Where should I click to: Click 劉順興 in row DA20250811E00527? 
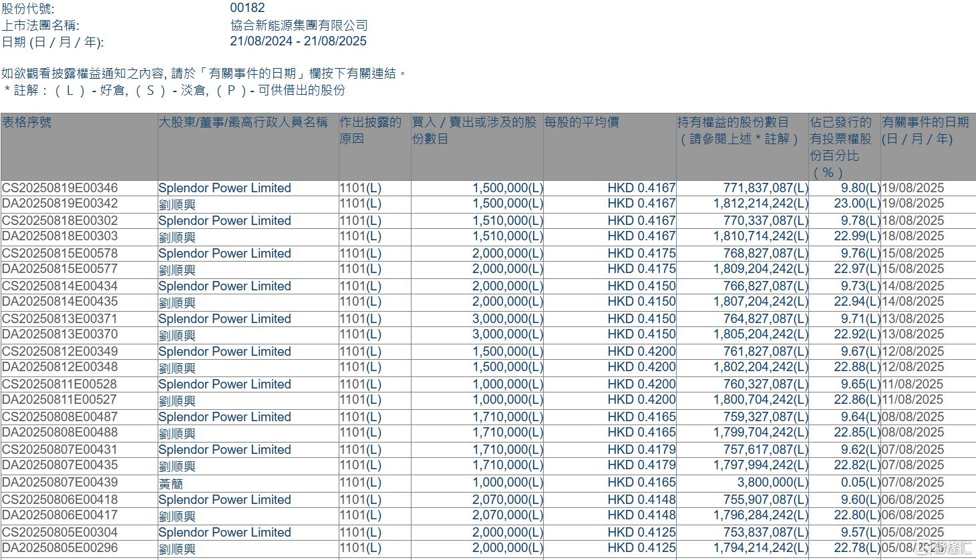[x=177, y=400]
